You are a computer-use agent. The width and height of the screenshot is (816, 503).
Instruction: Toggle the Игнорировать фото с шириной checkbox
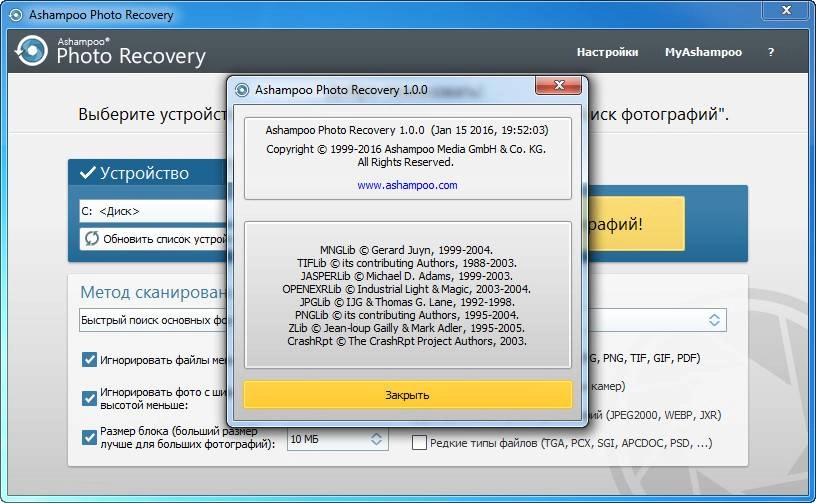(89, 398)
